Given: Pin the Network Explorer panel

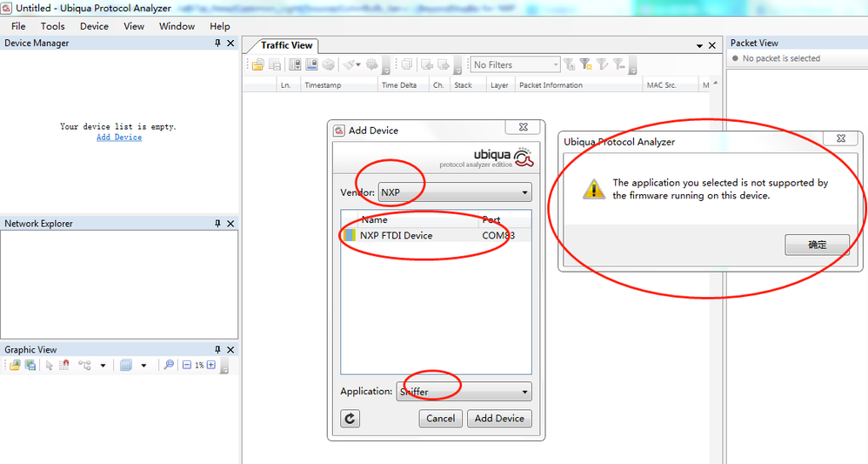Looking at the screenshot, I should click(x=217, y=224).
